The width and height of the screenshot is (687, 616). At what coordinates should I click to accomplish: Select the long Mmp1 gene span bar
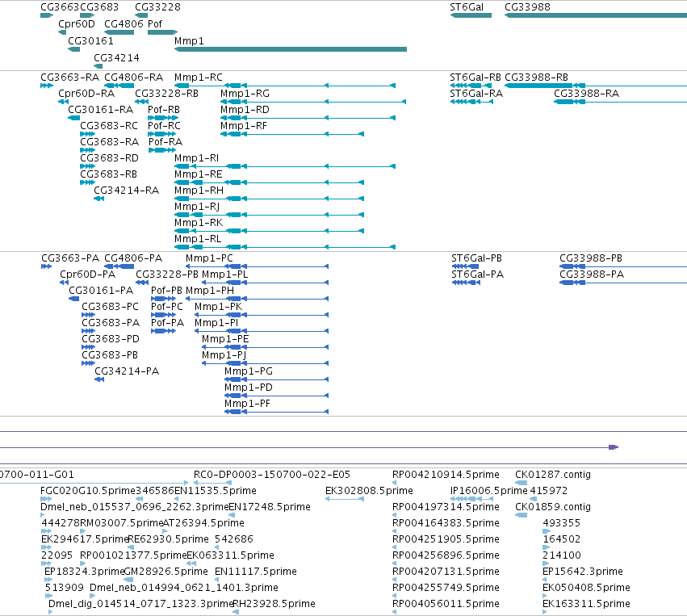(291, 49)
